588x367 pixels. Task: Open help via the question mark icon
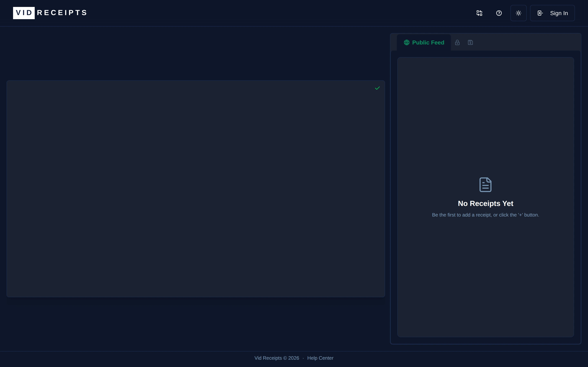(x=499, y=13)
